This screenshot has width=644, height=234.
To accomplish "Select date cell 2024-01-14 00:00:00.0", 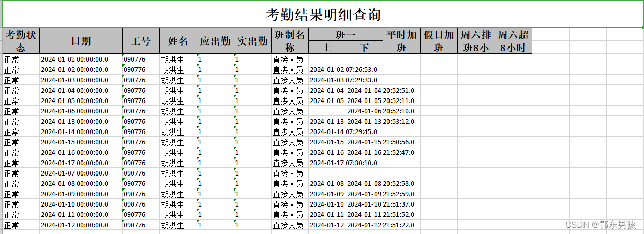I will pos(81,131).
